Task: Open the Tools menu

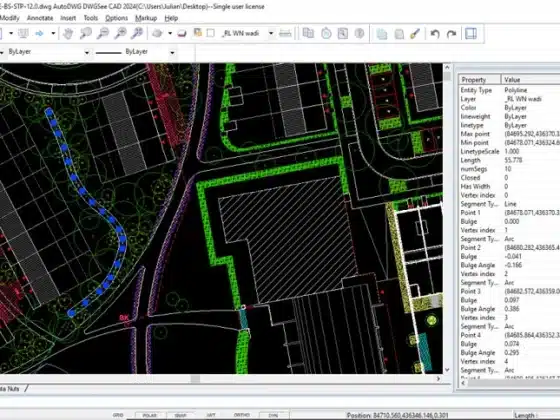Action: tap(91, 18)
